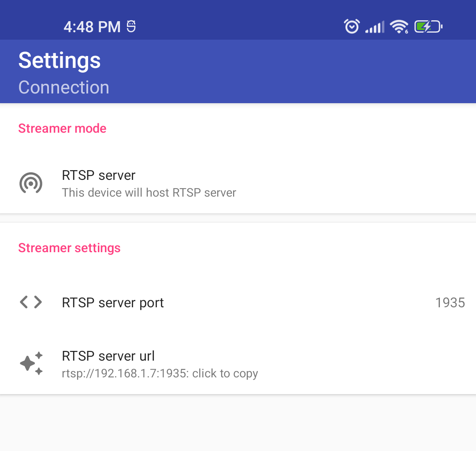Copy the rtsp://192.168.1.7:1935 address
The width and height of the screenshot is (476, 451).
[x=160, y=373]
